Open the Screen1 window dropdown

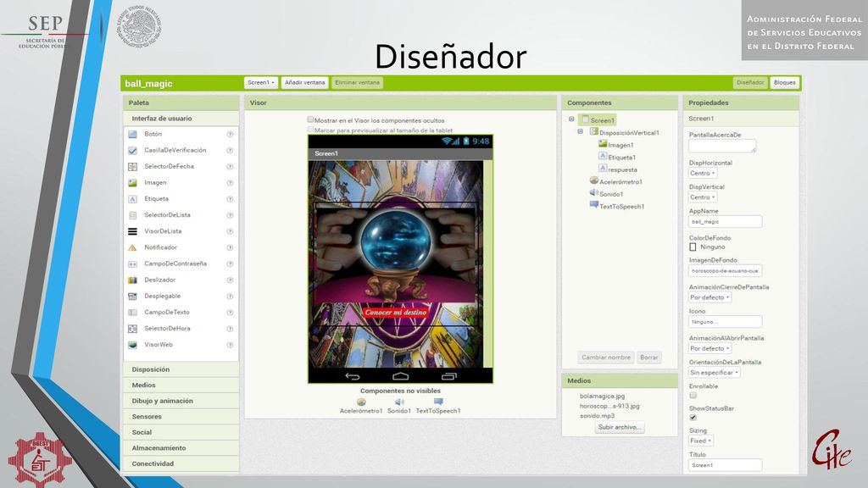coord(261,82)
